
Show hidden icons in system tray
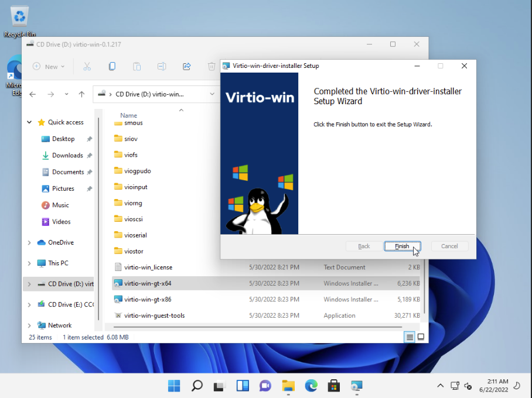(440, 386)
